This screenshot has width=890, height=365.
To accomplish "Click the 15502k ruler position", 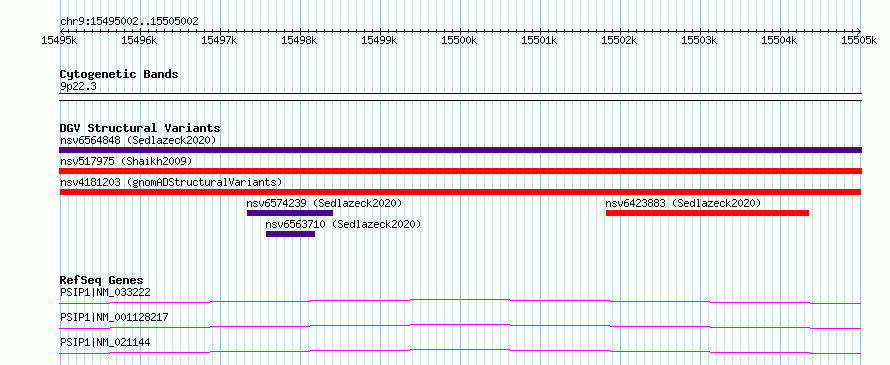I will tap(620, 40).
